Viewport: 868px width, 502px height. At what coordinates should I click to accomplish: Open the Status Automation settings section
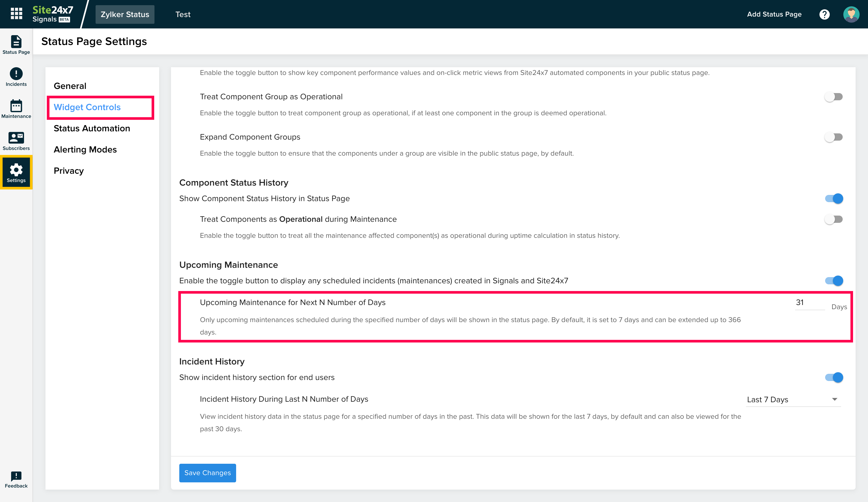pyautogui.click(x=92, y=128)
